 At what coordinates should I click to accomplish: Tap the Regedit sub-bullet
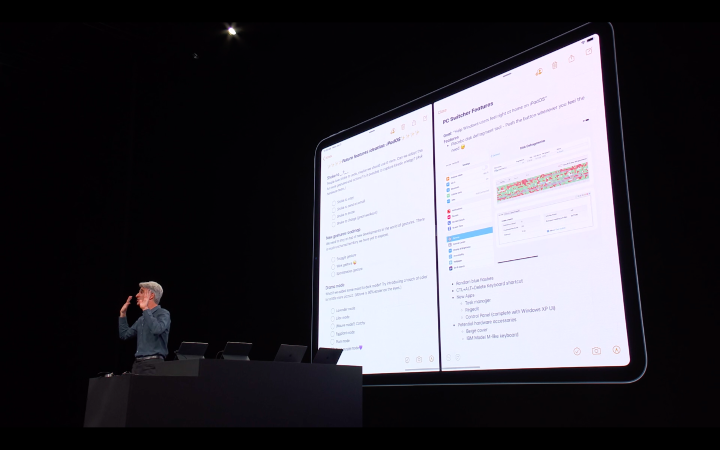pyautogui.click(x=472, y=310)
